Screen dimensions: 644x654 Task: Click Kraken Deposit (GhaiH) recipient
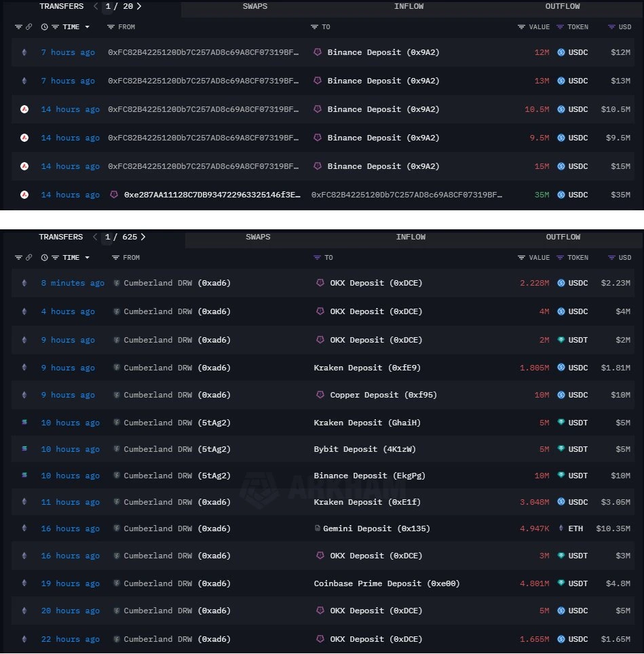[x=367, y=423]
